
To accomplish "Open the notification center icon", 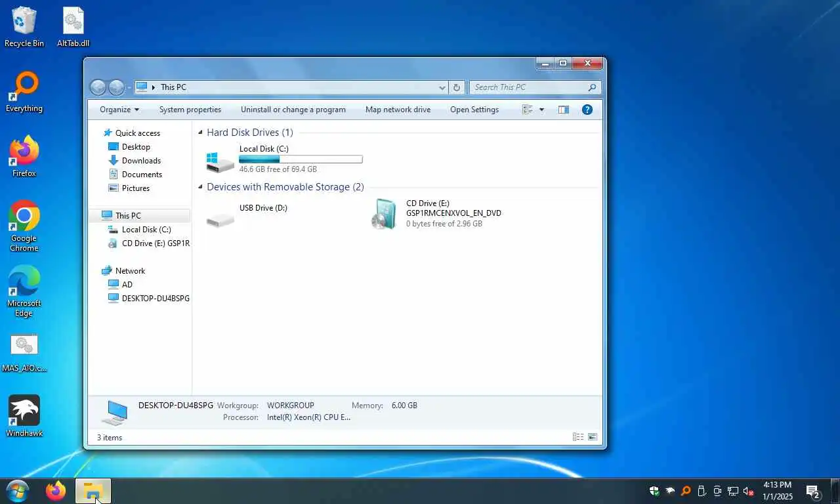I will coord(814,491).
